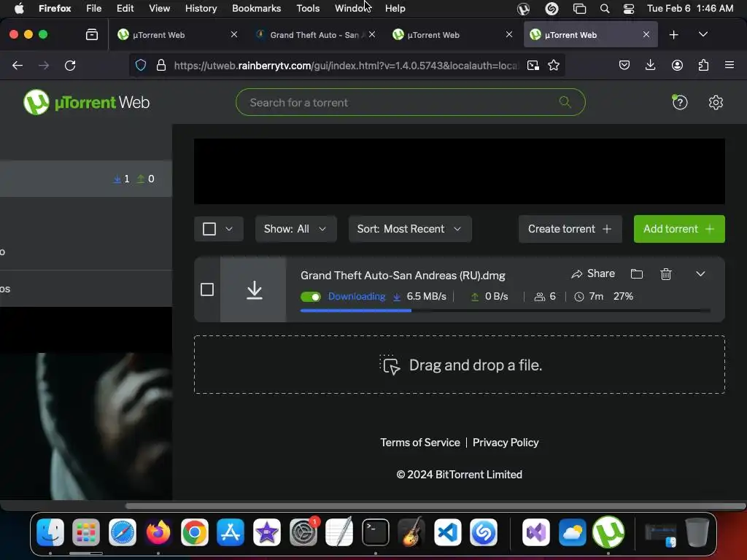This screenshot has width=747, height=560.
Task: Open a new tab with the plus button
Action: 673,35
